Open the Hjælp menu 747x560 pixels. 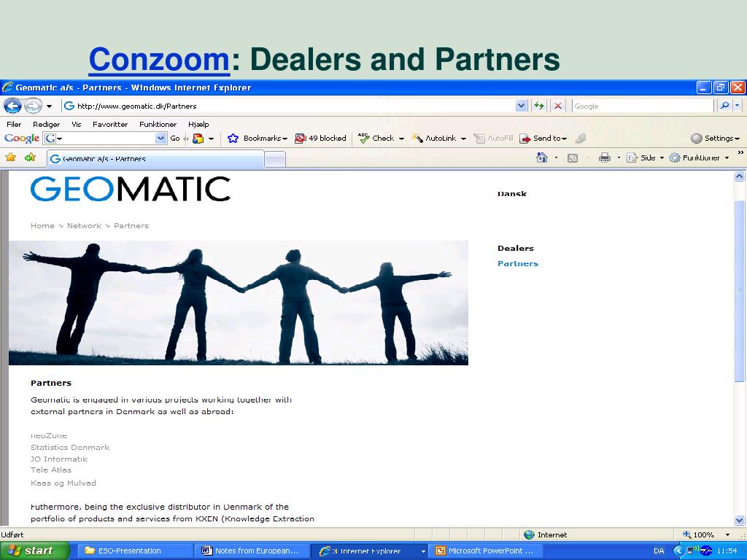pyautogui.click(x=198, y=124)
